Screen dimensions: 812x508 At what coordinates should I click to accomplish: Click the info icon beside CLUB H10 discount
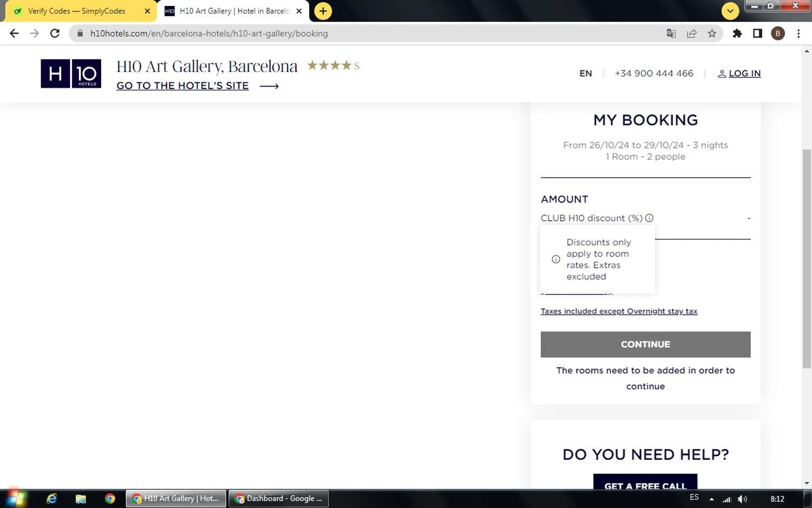coord(649,218)
